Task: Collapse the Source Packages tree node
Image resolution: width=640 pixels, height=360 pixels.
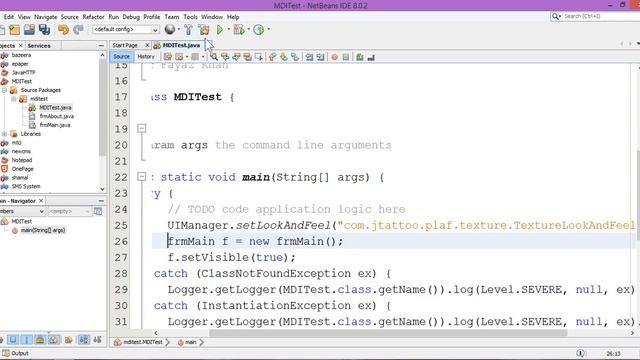Action: point(4,90)
